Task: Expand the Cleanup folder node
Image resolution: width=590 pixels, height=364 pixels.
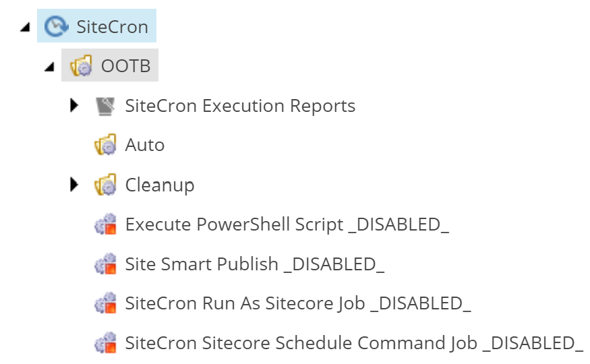Action: pyautogui.click(x=74, y=184)
